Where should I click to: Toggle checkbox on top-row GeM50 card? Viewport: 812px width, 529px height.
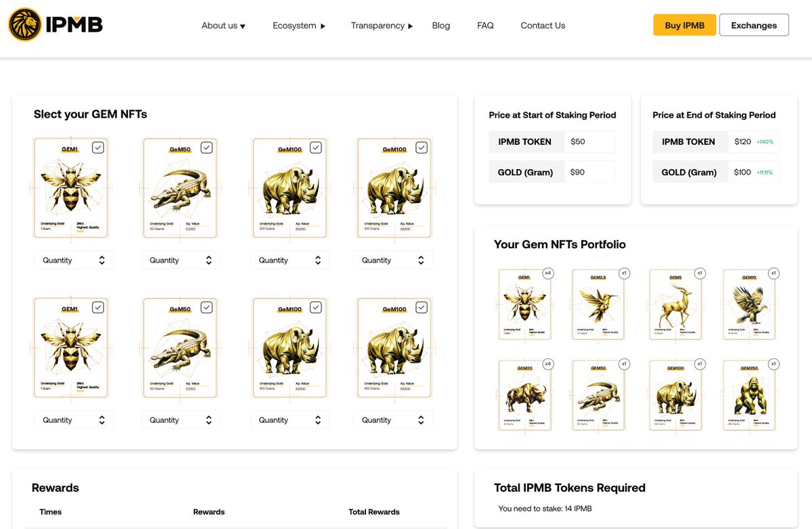tap(206, 147)
